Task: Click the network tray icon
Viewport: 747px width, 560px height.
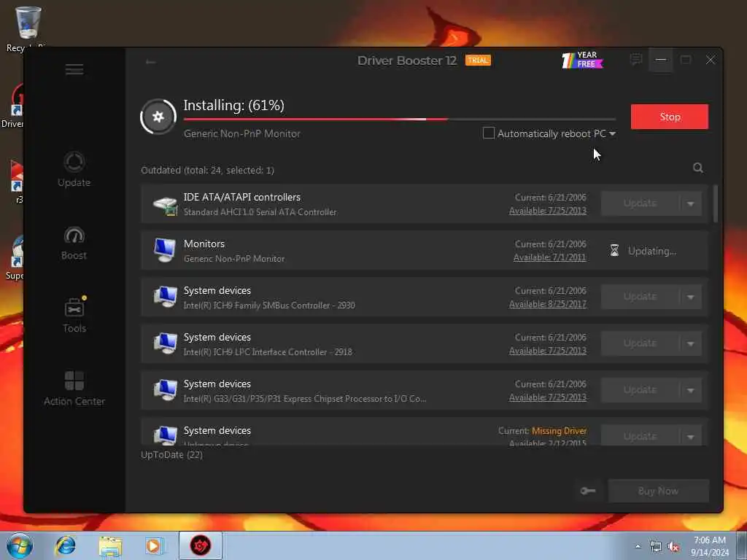Action: point(656,547)
